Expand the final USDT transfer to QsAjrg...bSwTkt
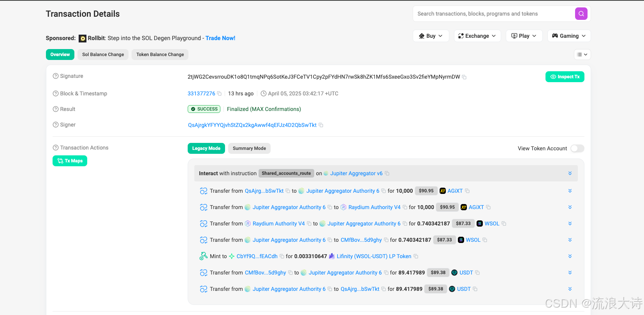644x315 pixels. click(570, 289)
